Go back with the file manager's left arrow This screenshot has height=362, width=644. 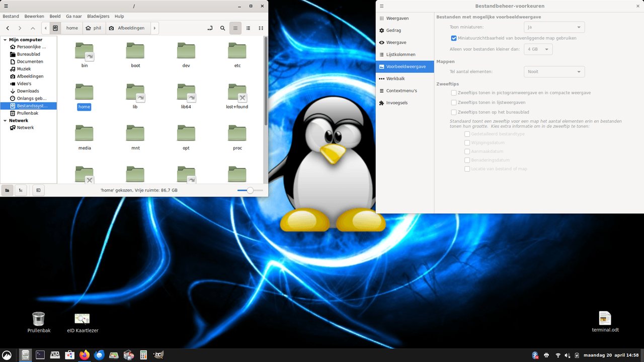click(x=8, y=28)
